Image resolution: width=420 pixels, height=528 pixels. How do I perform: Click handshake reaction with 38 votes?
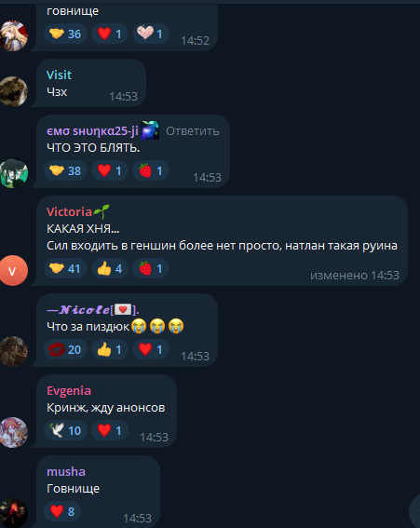coord(66,170)
